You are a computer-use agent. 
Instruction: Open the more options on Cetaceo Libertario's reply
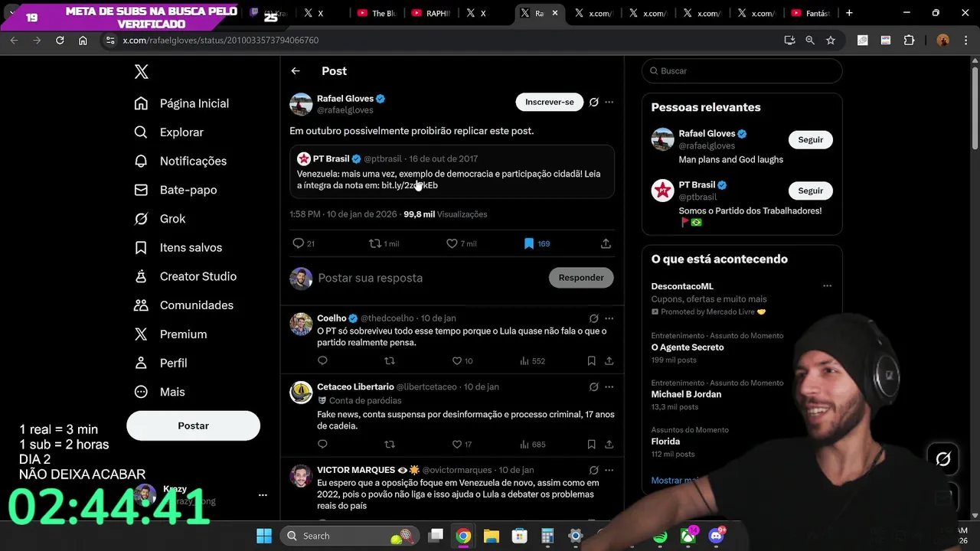[609, 387]
